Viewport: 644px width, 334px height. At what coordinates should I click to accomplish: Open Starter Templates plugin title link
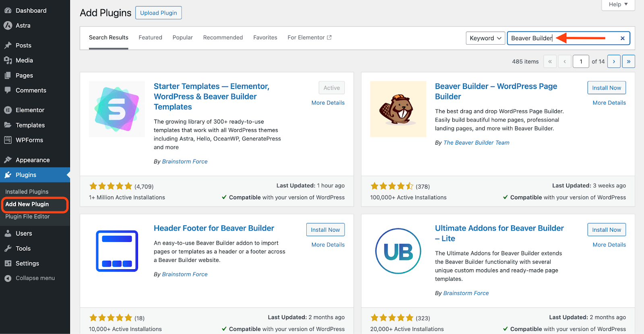point(211,97)
